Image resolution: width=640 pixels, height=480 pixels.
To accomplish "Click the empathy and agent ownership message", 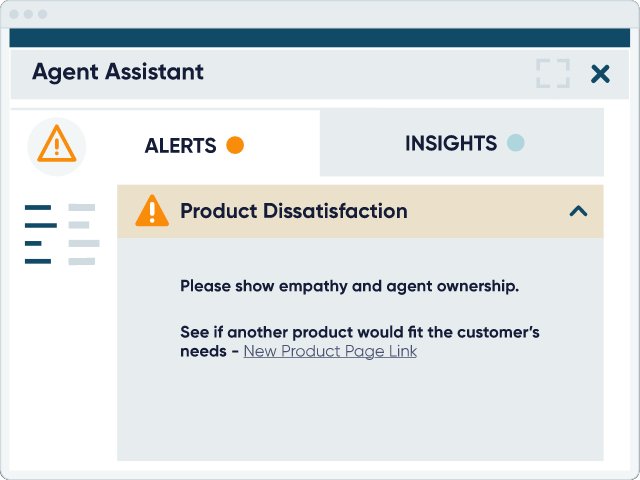I will [x=349, y=286].
